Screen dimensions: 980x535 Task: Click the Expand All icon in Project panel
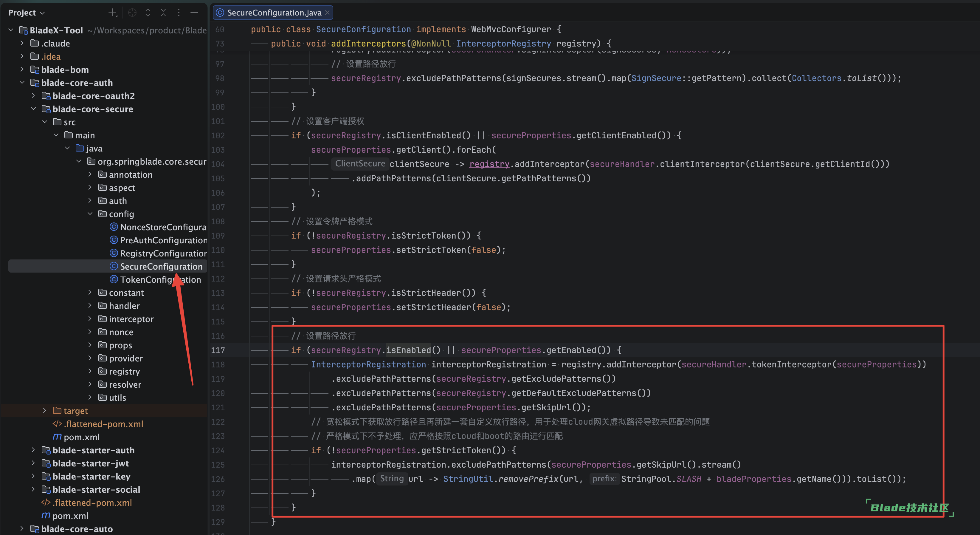click(148, 13)
